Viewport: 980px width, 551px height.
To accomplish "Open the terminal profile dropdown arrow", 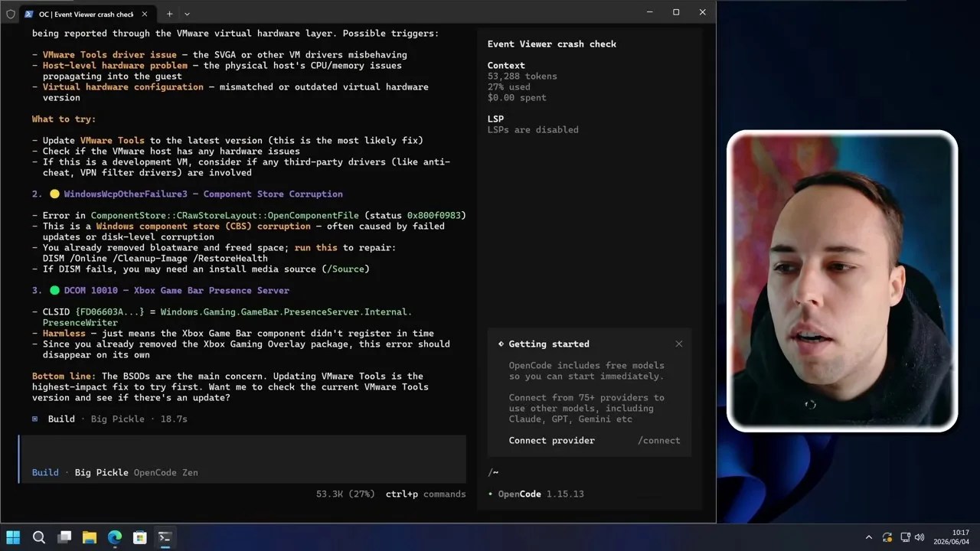I will (187, 14).
